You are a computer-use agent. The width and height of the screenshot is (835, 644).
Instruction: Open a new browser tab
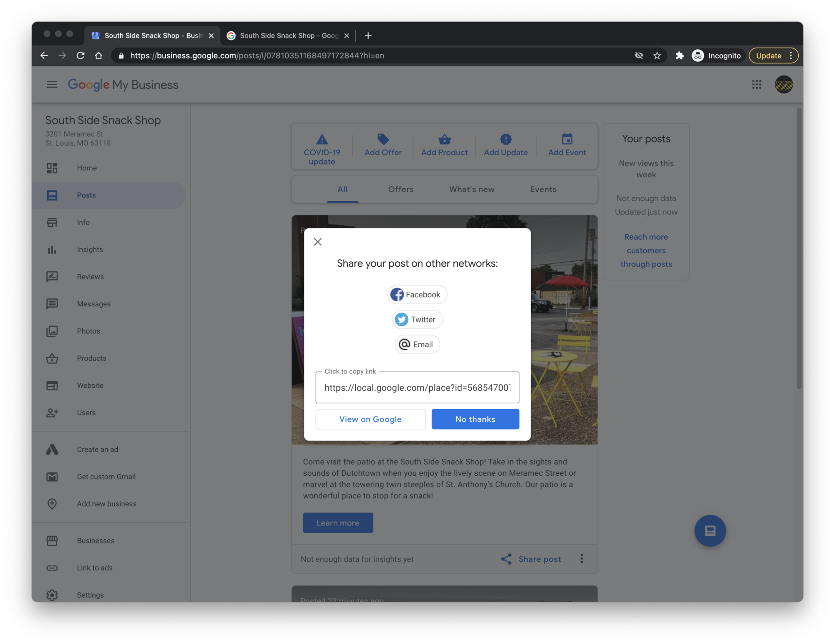point(368,36)
